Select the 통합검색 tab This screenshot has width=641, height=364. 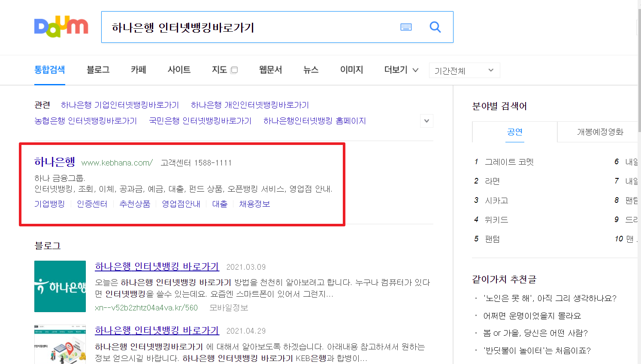[x=50, y=69]
